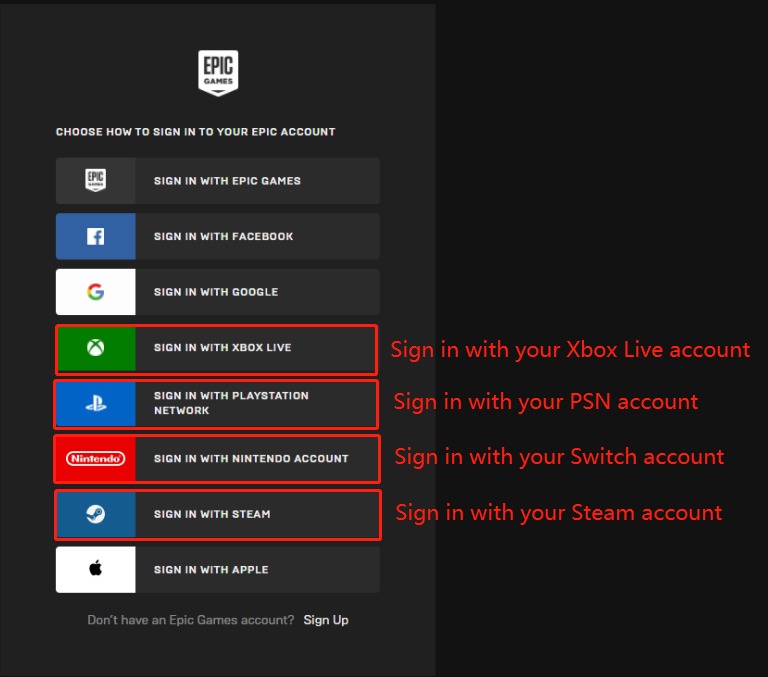Screen dimensions: 768x677
Task: Select 'Sign in with Steam' text
Action: [212, 514]
